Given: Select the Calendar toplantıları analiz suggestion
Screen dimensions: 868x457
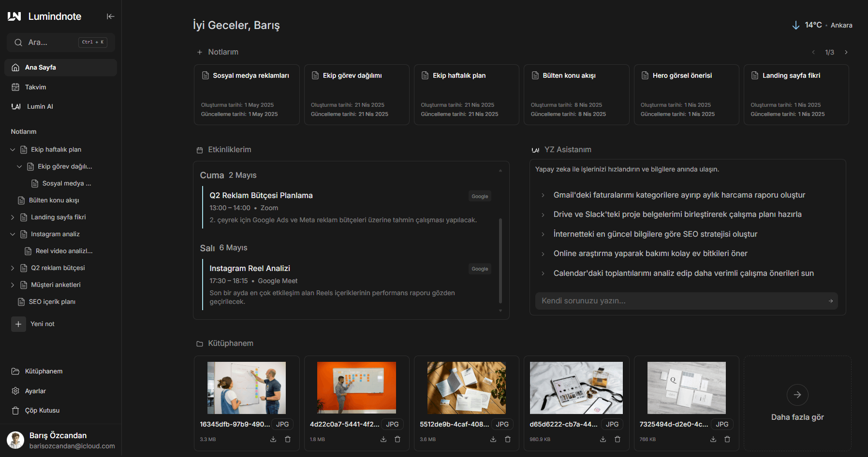Looking at the screenshot, I should click(683, 273).
